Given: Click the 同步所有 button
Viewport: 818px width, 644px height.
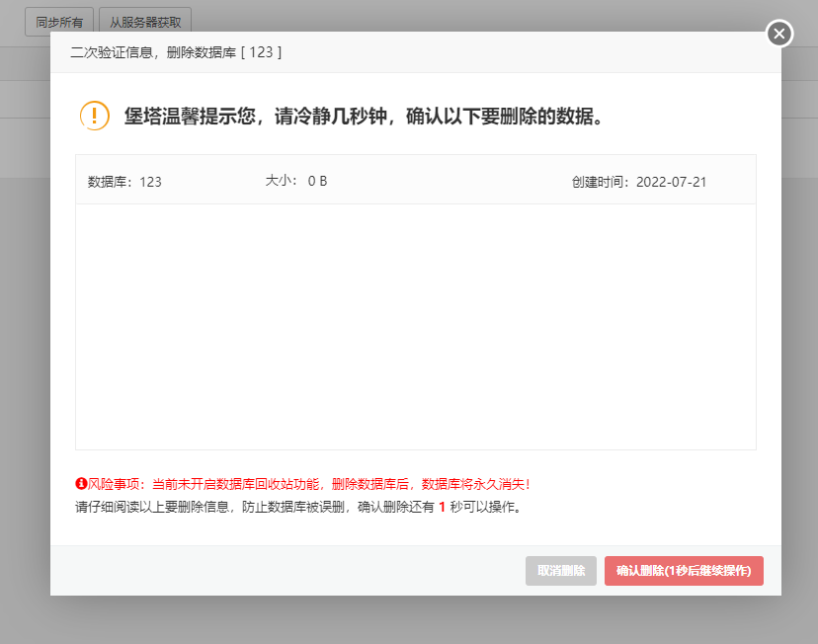Looking at the screenshot, I should click(59, 21).
